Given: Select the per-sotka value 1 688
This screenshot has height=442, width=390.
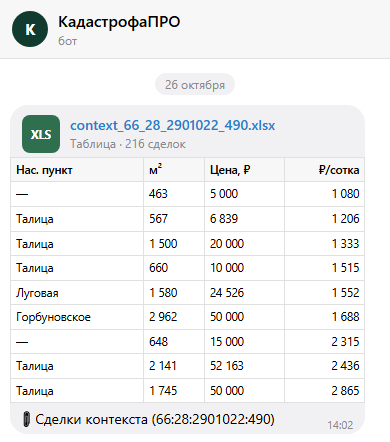Looking at the screenshot, I should (324, 317).
